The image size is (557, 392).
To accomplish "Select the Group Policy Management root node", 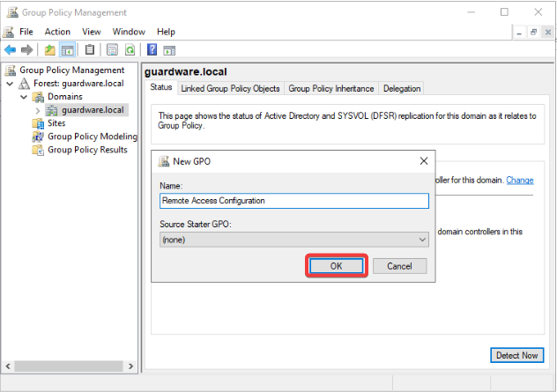I will pos(71,70).
